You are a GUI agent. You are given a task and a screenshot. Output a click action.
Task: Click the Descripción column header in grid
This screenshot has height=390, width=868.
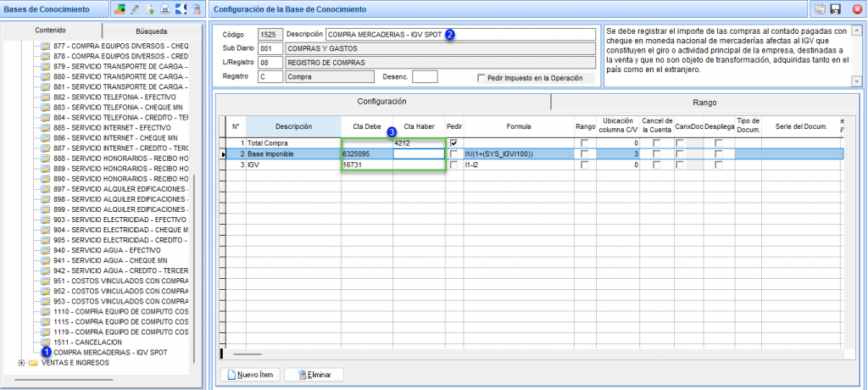point(293,127)
